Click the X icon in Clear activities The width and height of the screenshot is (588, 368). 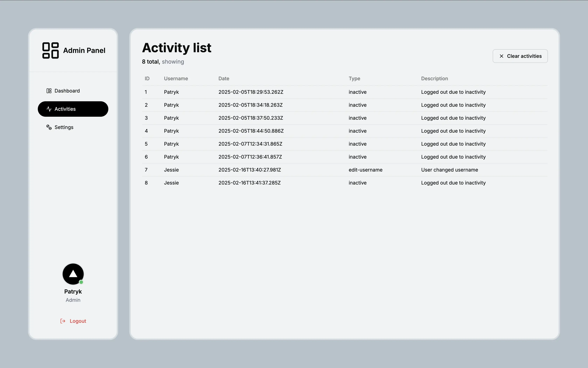click(x=501, y=56)
